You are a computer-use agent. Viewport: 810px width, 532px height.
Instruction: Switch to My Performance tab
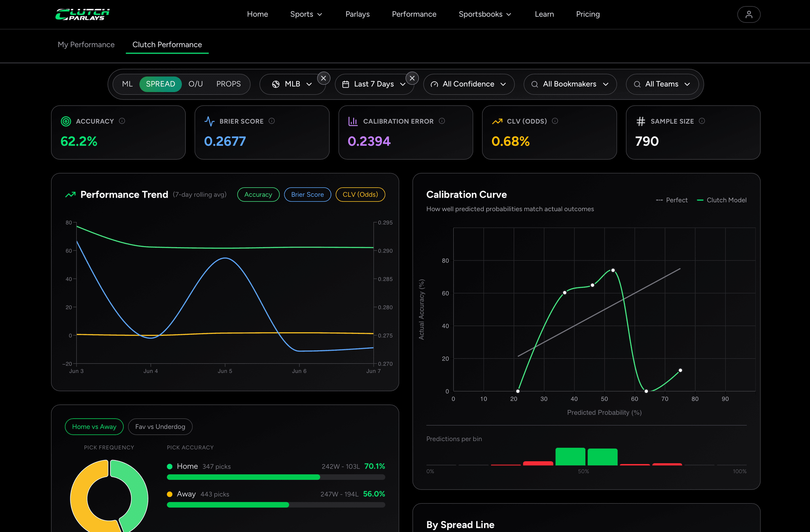tap(86, 45)
